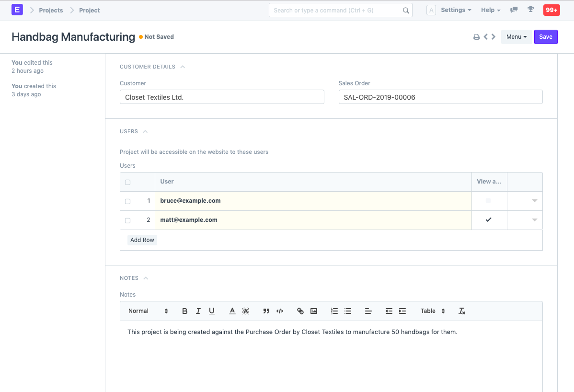Add a new row to the Users table
This screenshot has width=574, height=392.
(142, 240)
